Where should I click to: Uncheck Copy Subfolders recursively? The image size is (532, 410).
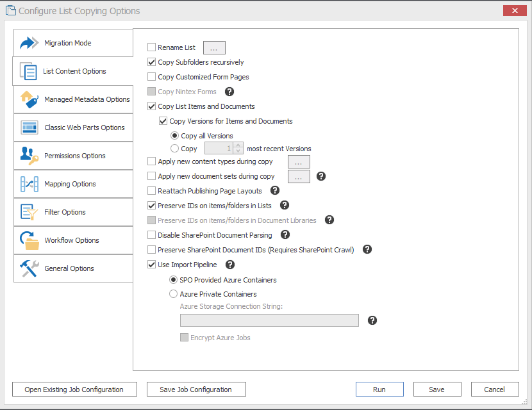pos(151,62)
